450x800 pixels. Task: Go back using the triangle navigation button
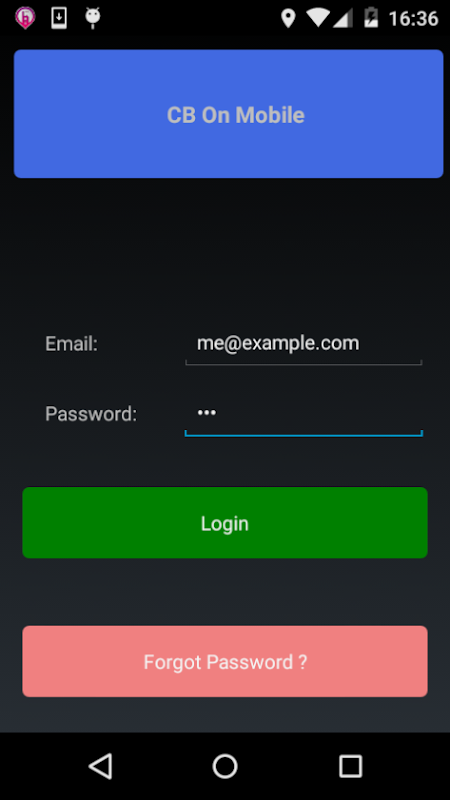[101, 766]
